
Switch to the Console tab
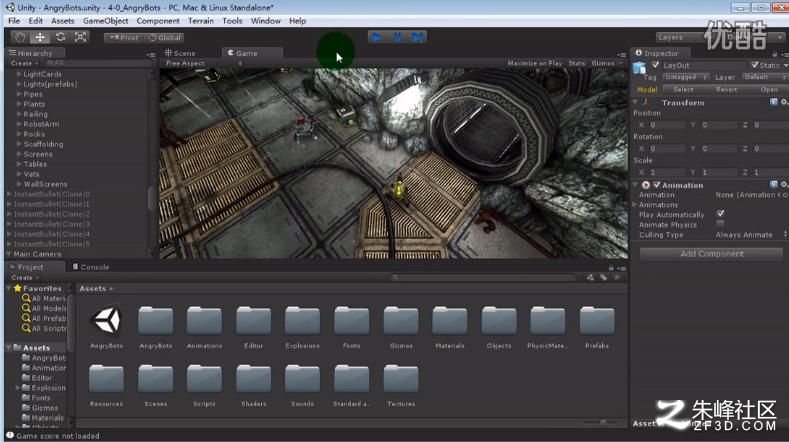91,267
